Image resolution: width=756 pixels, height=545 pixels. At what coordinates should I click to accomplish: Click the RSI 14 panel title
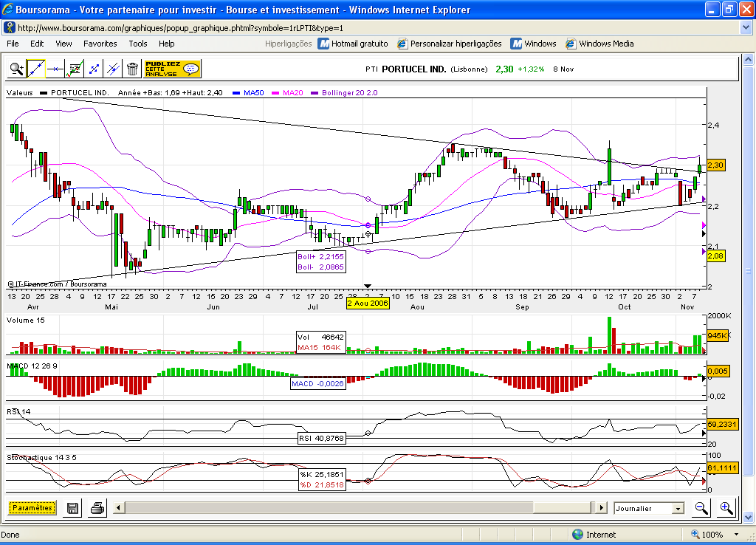(18, 411)
